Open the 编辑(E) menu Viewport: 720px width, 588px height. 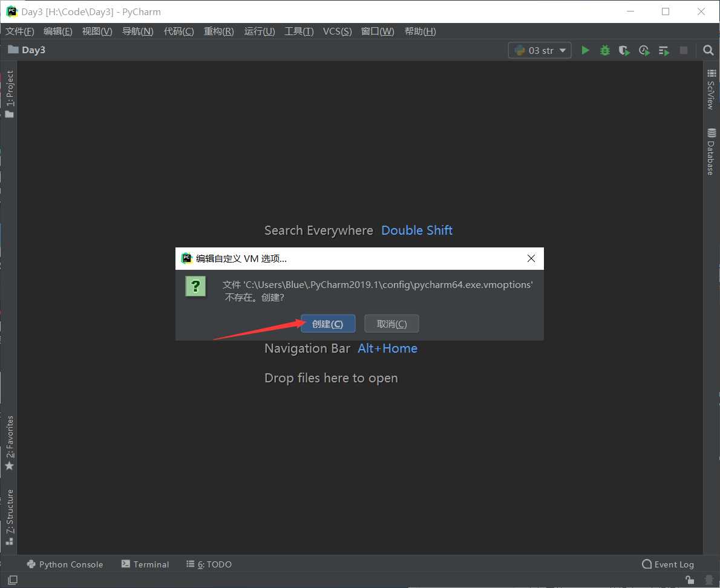tap(58, 31)
